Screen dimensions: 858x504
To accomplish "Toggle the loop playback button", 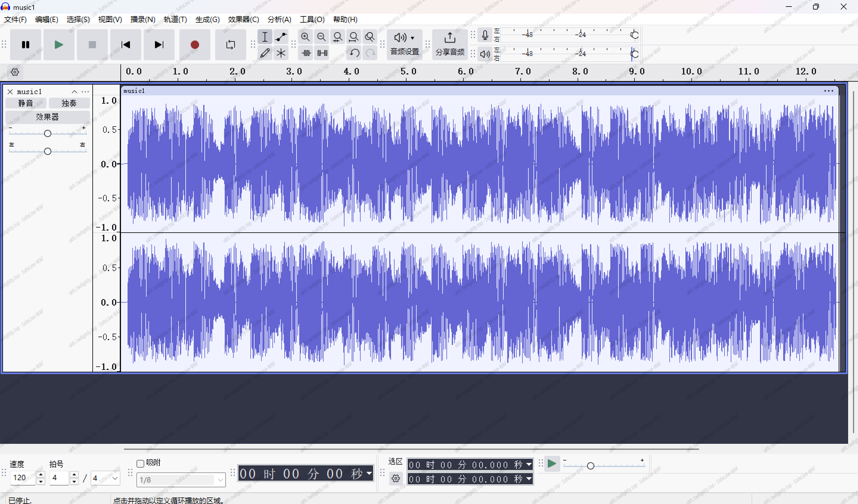I will 230,45.
